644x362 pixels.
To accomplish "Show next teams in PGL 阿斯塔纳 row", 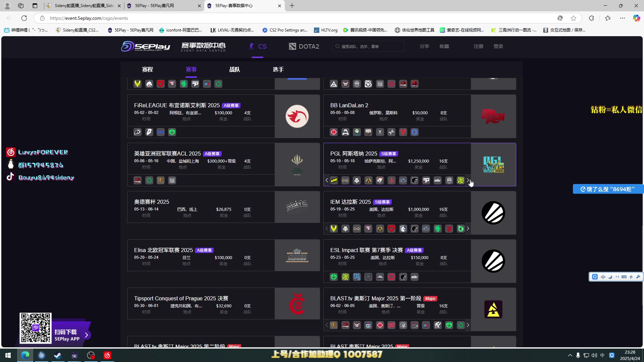I will tap(468, 180).
